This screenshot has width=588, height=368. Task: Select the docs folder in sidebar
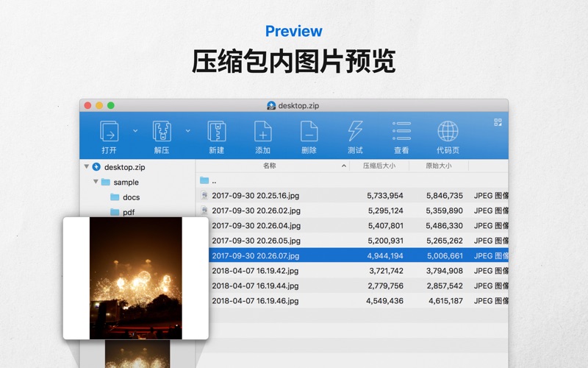132,197
